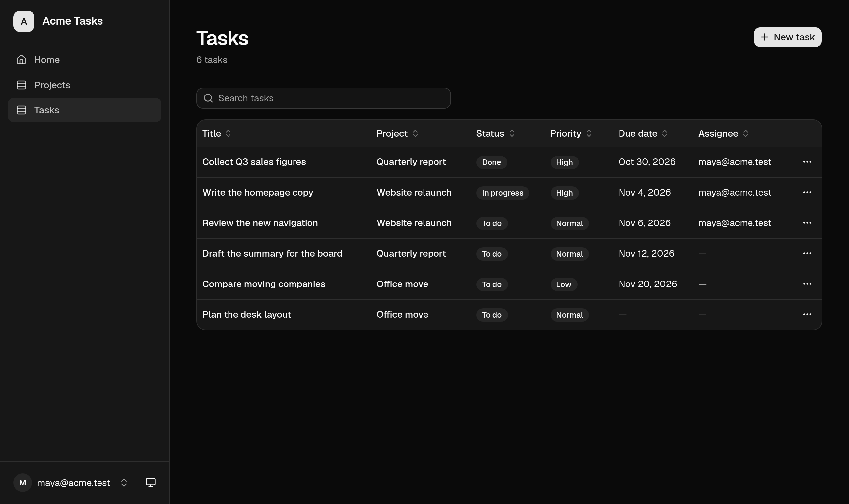
Task: Go to Home in the sidebar
Action: (x=85, y=60)
